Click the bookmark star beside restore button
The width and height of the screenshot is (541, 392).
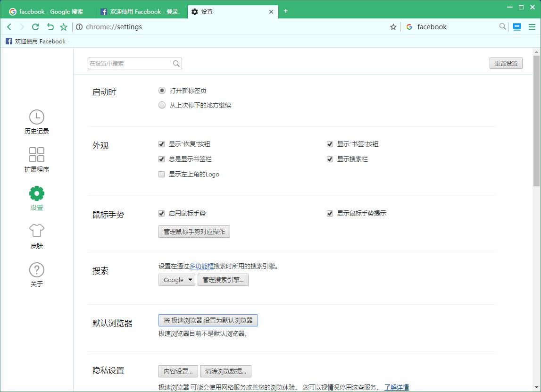coord(64,27)
